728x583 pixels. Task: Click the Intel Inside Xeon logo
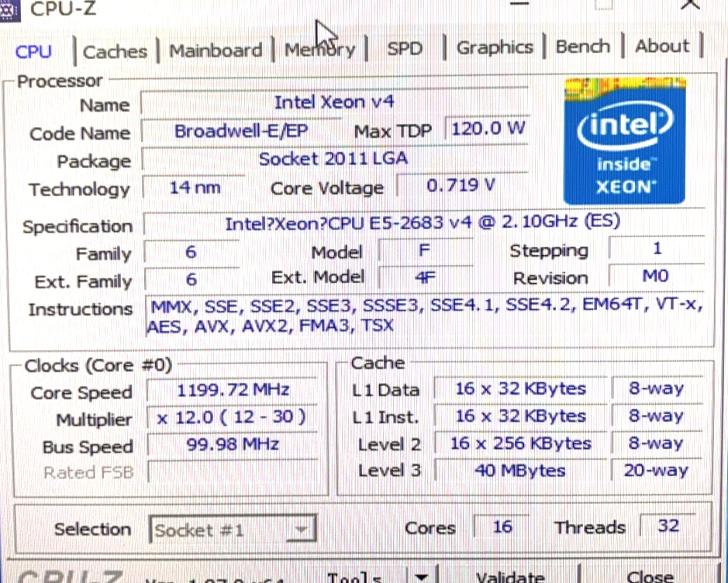[x=624, y=142]
